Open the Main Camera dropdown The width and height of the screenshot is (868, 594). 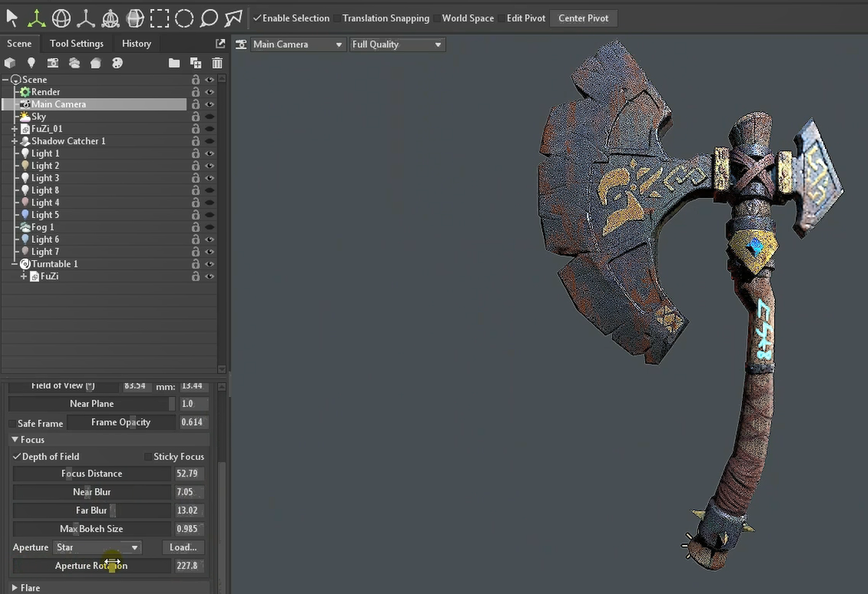pyautogui.click(x=298, y=44)
